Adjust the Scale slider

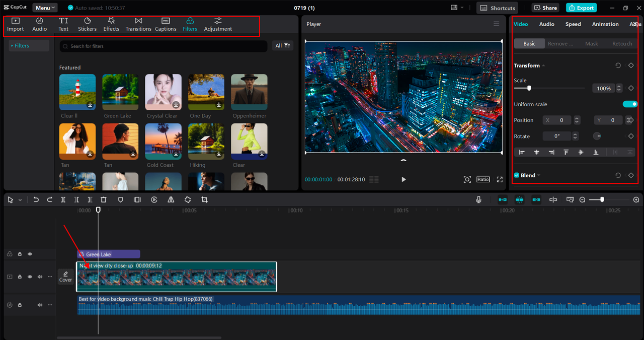(529, 88)
